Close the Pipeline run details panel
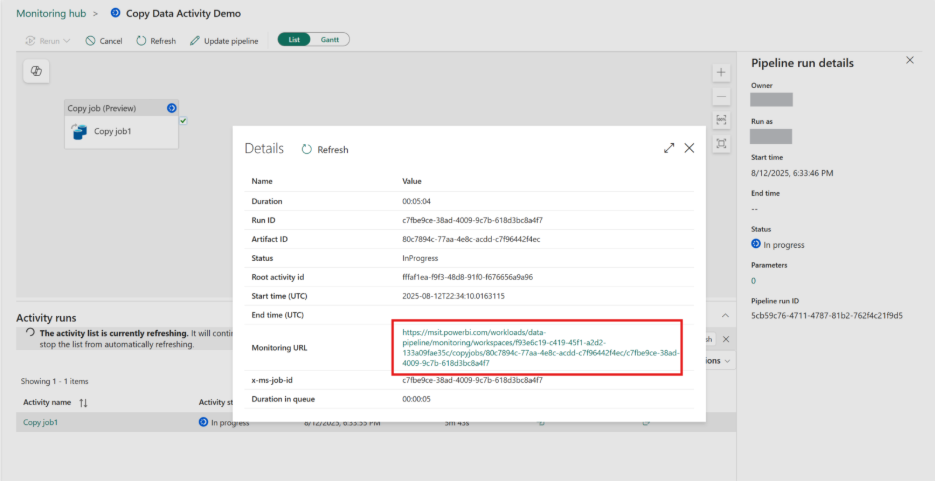Viewport: 936px width, 481px height. pos(909,61)
